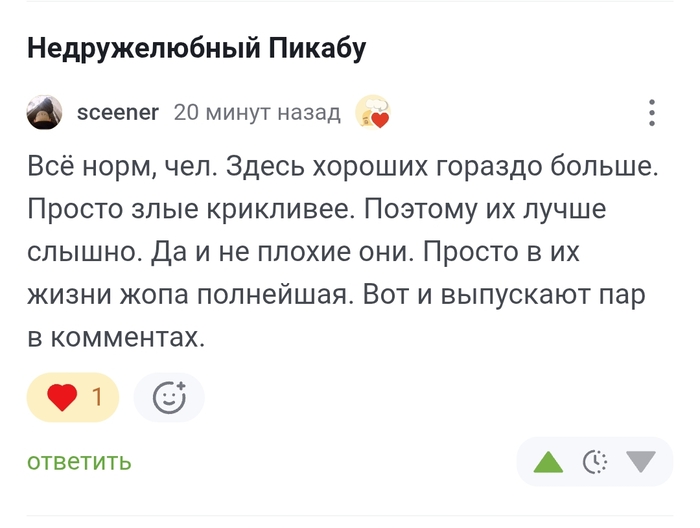Image resolution: width=700 pixels, height=528 pixels.
Task: Click the «ответить» reply link
Action: click(x=79, y=461)
